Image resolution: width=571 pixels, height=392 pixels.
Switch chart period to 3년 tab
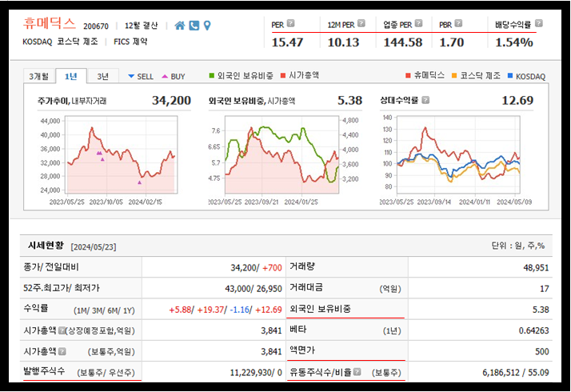(x=103, y=76)
